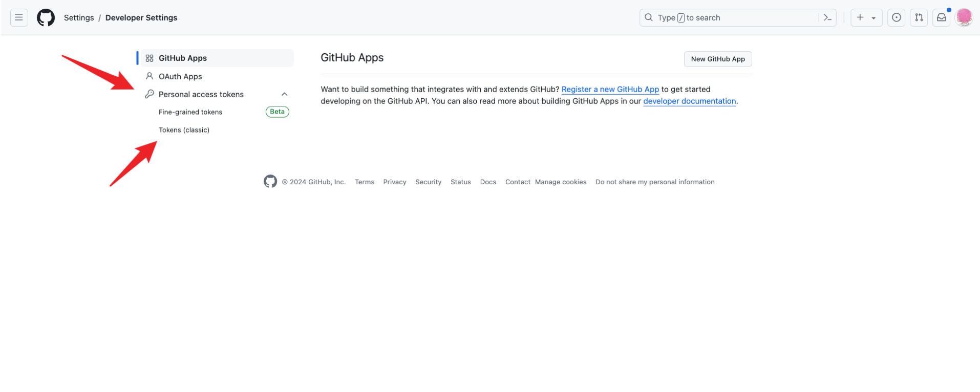
Task: Click the search magnifier icon
Action: [x=649, y=17]
